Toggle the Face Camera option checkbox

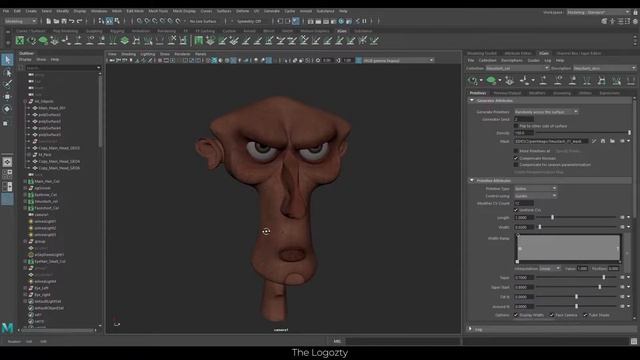click(551, 315)
